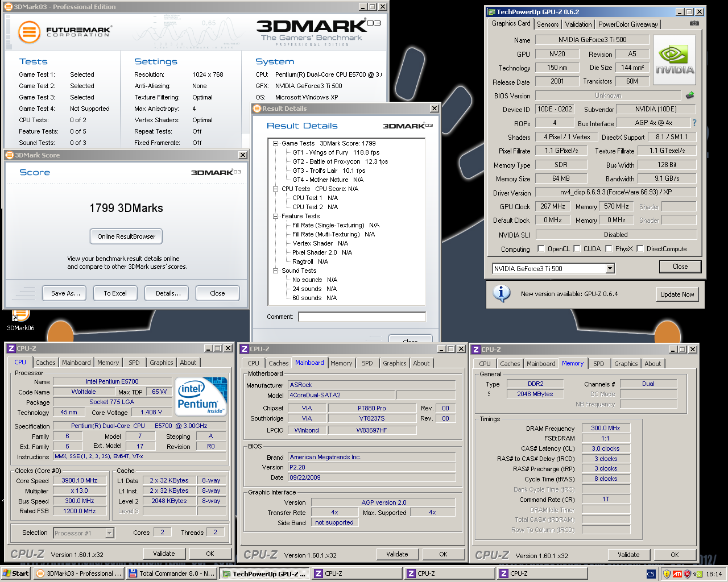The height and width of the screenshot is (582, 728).
Task: Open the About tab in the CPU-Z CPU window
Action: (188, 363)
